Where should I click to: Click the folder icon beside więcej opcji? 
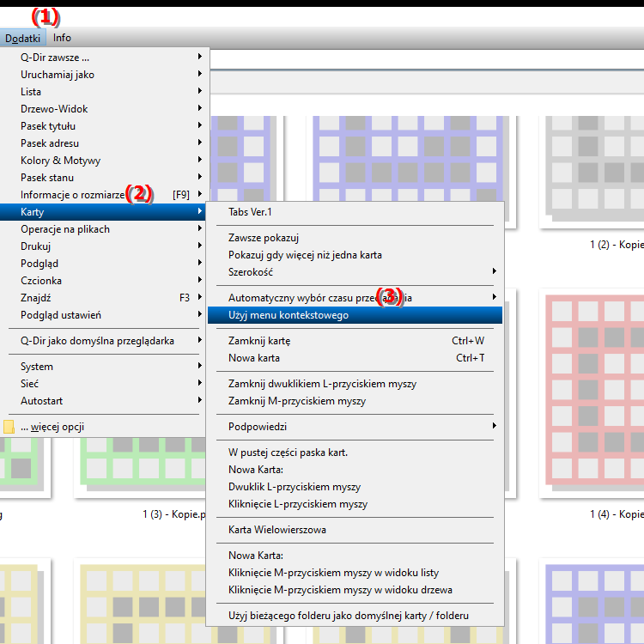9,427
